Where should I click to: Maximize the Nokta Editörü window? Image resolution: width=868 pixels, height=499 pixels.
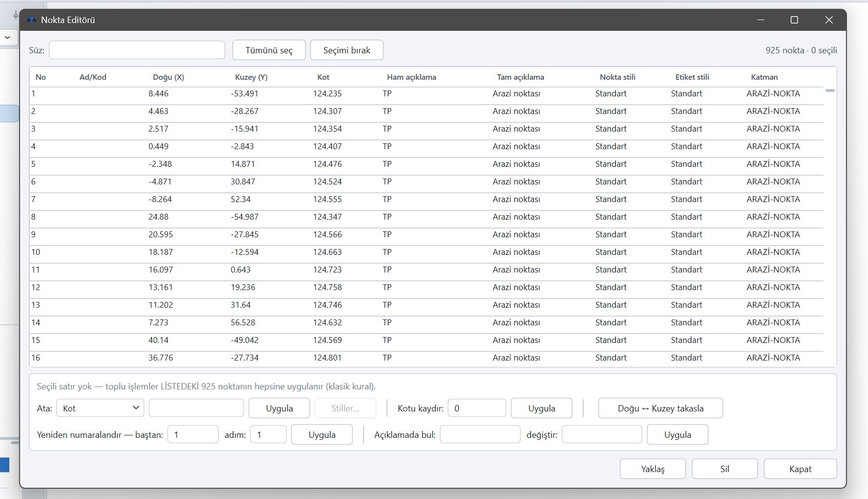point(794,20)
